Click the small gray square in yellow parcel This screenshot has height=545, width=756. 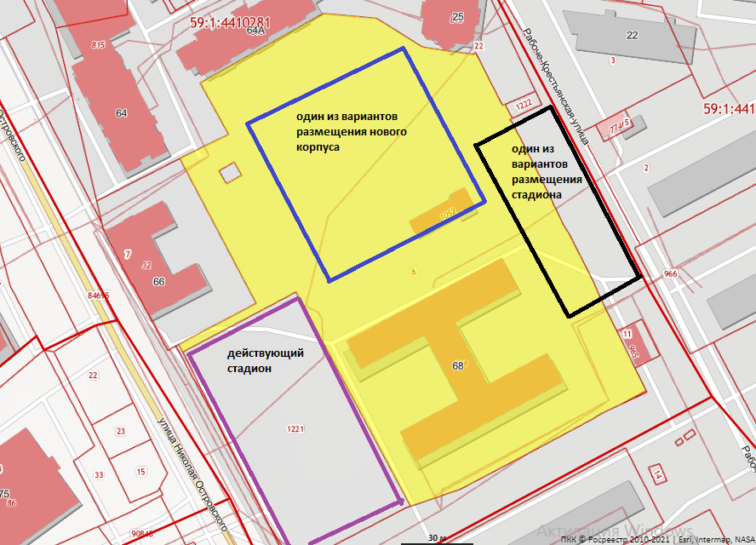pos(230,173)
